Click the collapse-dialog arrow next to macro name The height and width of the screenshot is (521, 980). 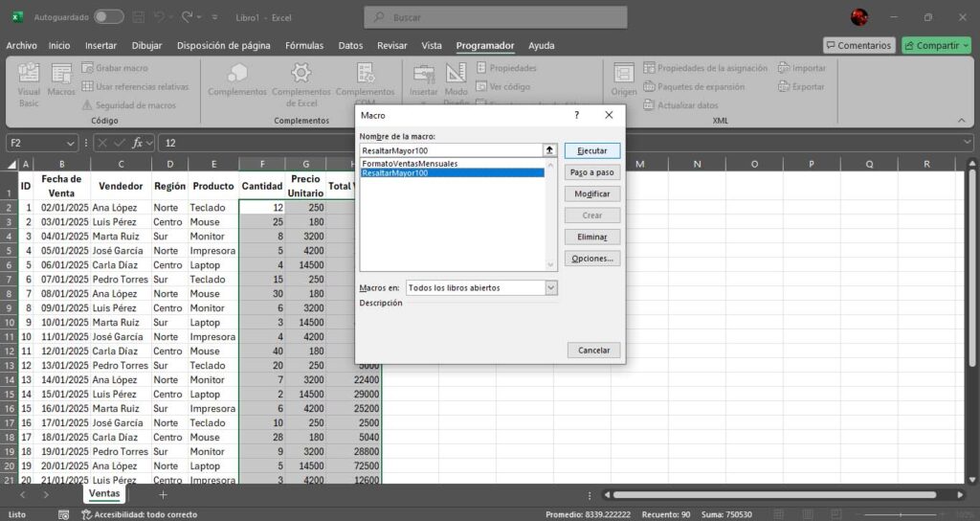coord(549,150)
